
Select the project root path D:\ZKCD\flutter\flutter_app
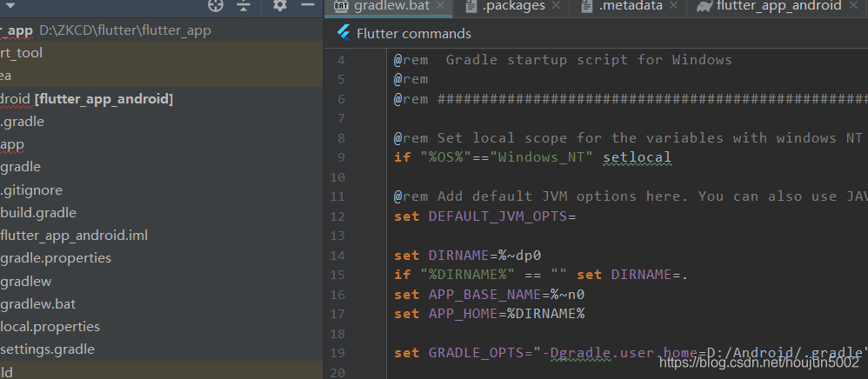pos(125,30)
